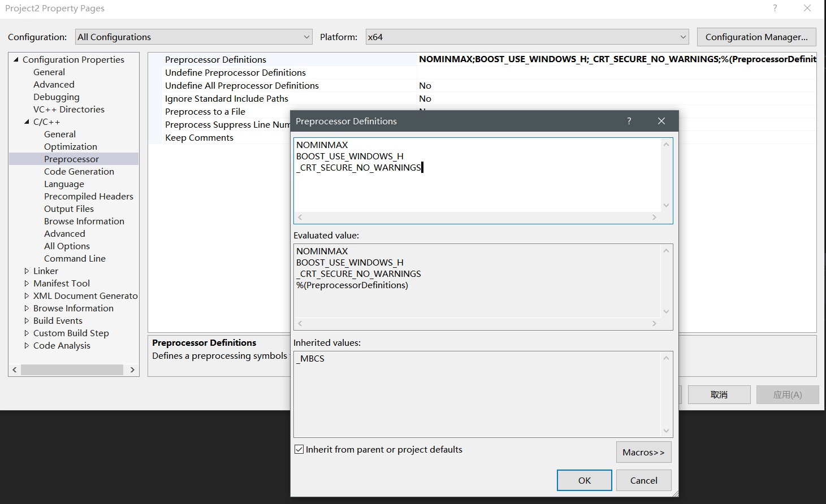Expand the Linker tree node
826x504 pixels.
pos(27,271)
